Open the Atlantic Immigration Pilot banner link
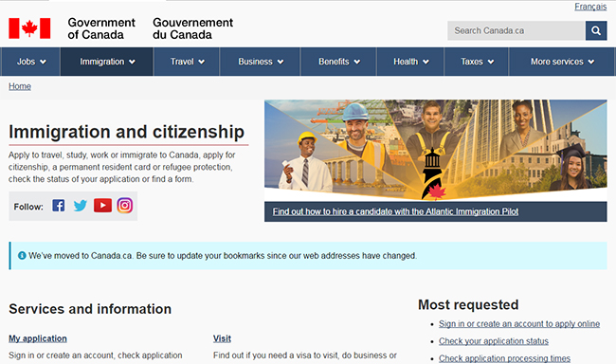Screen dimensions: 616x364 tap(395, 211)
